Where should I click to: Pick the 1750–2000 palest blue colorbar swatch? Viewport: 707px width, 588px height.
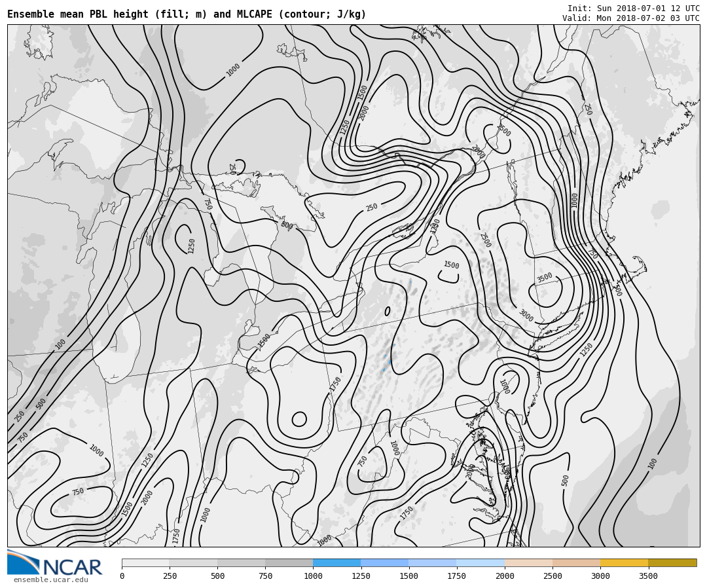pos(480,562)
